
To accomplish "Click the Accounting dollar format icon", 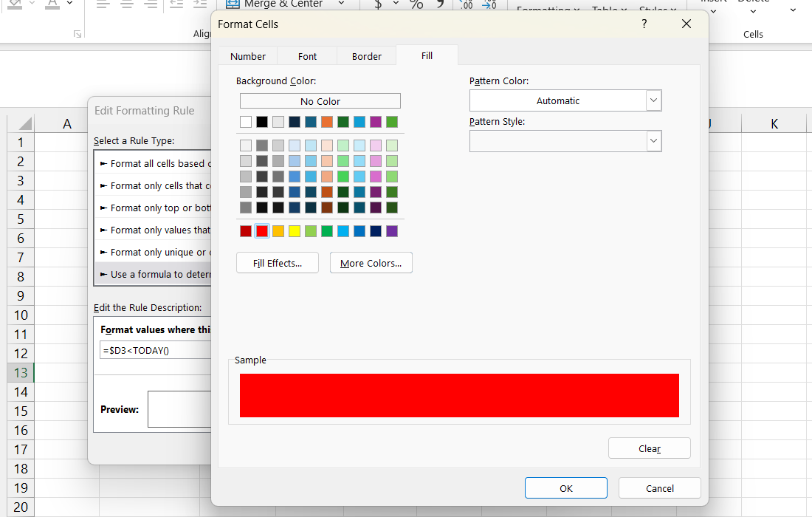I will click(x=379, y=4).
